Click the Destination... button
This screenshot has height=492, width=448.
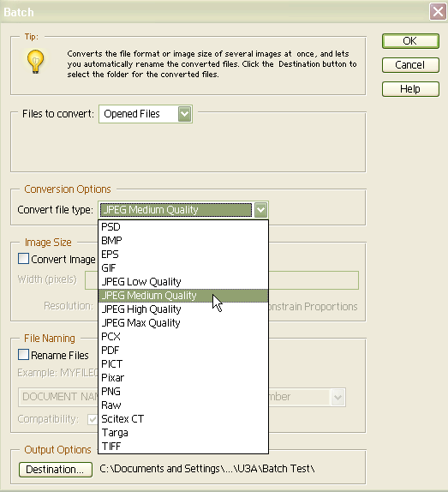pyautogui.click(x=56, y=470)
